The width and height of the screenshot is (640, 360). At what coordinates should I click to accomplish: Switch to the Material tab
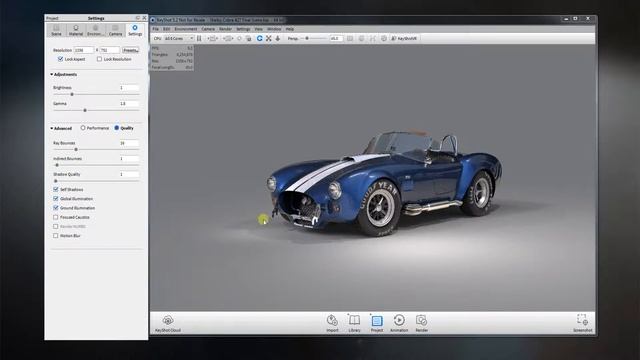click(x=76, y=30)
